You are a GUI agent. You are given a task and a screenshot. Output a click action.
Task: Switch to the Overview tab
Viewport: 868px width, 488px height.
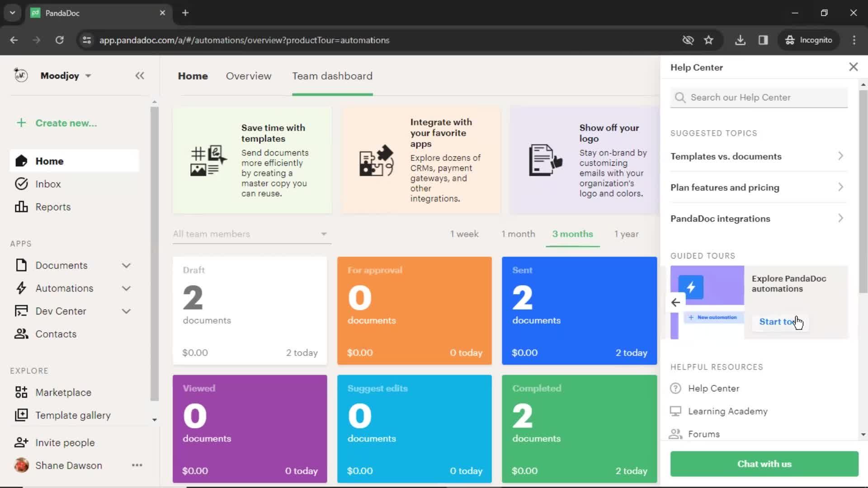[249, 75]
